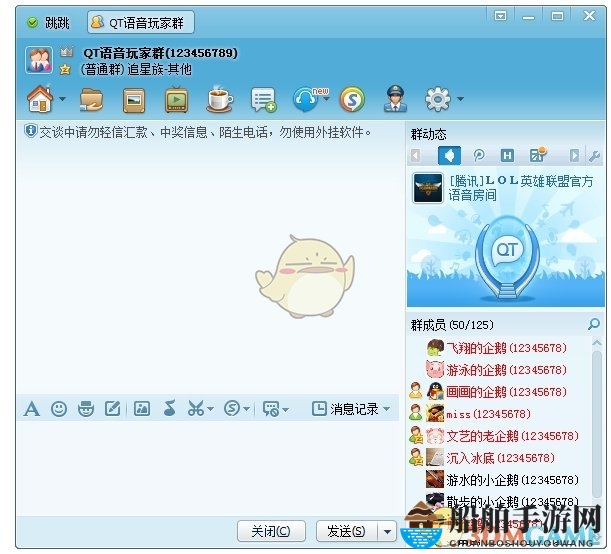Open the magic emoticon hat-face icon
This screenshot has width=611, height=554.
(86, 409)
